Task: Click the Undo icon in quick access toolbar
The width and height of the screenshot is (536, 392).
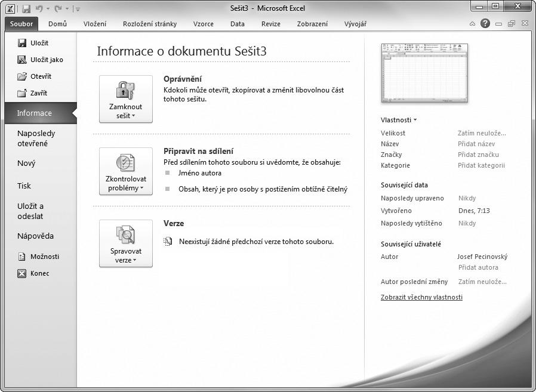Action: (x=39, y=8)
